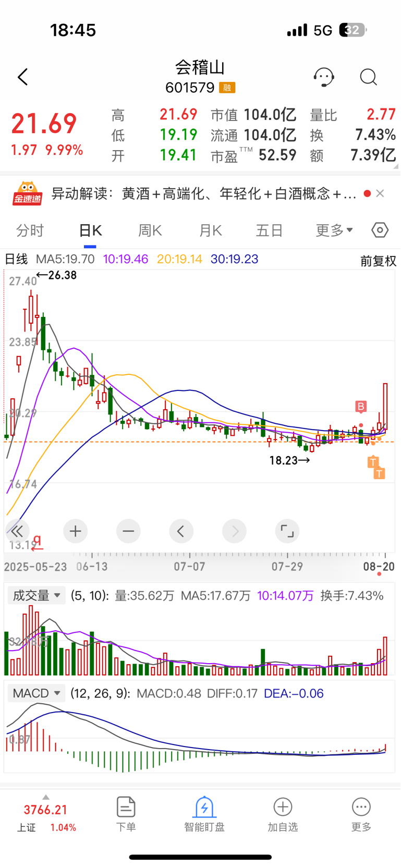Tap the 市盈 TTM value 52.59

277,155
